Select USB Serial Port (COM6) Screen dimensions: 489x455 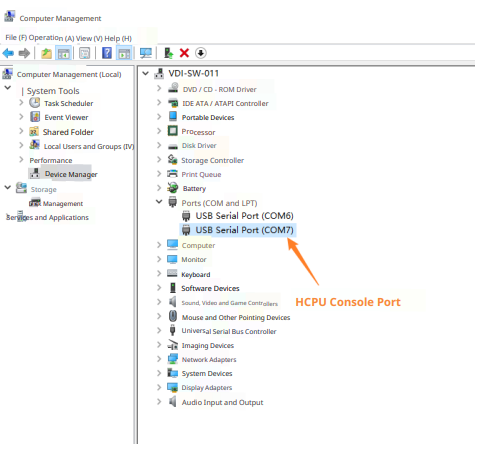244,216
